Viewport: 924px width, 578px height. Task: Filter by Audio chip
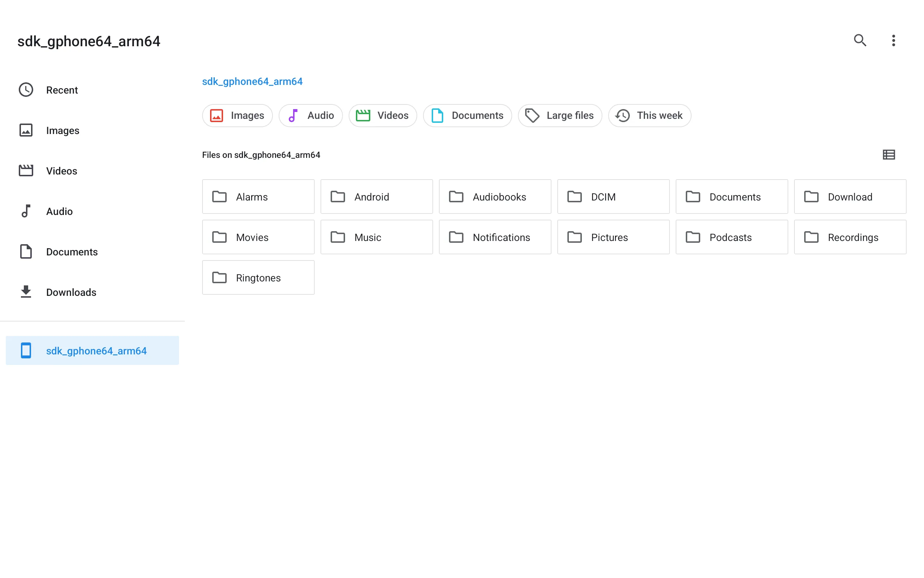coord(310,116)
